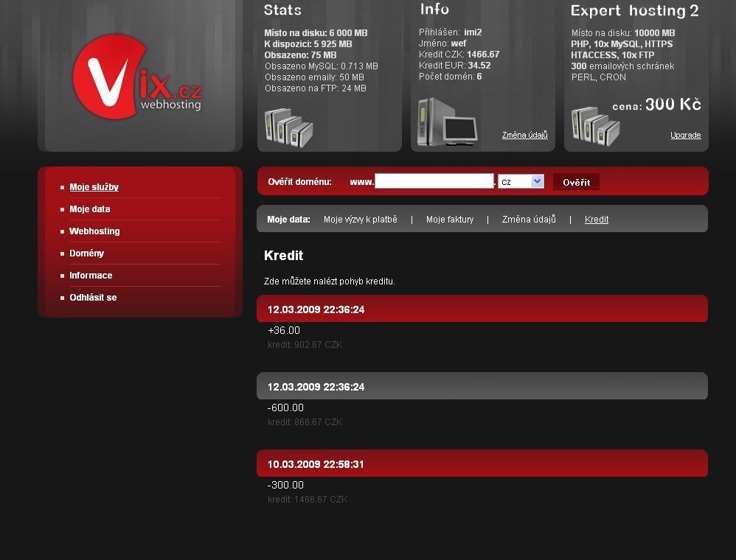This screenshot has height=560, width=736.
Task: Open Moje výzvy k platbě tab
Action: (x=360, y=220)
